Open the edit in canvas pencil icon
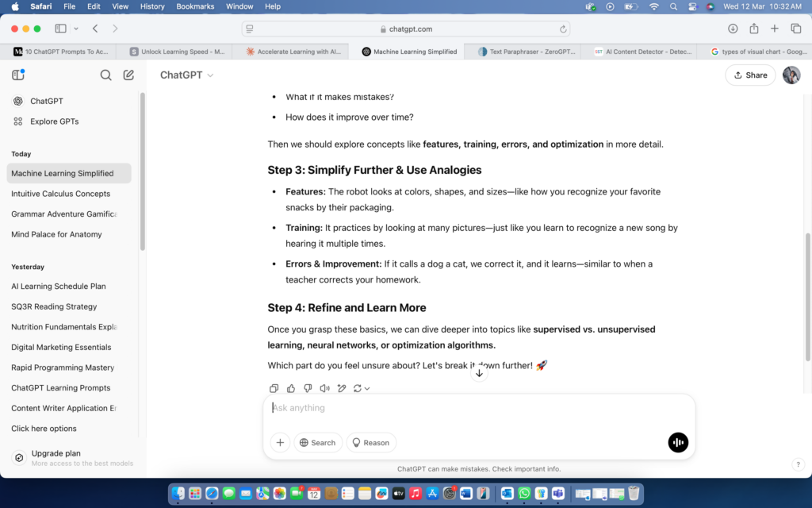This screenshot has width=812, height=508. [342, 388]
